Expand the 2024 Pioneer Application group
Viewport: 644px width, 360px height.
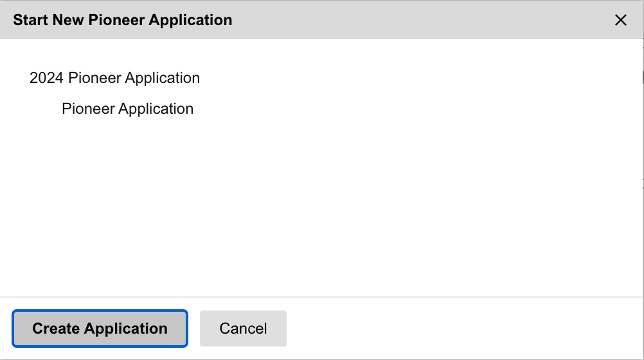pos(114,78)
